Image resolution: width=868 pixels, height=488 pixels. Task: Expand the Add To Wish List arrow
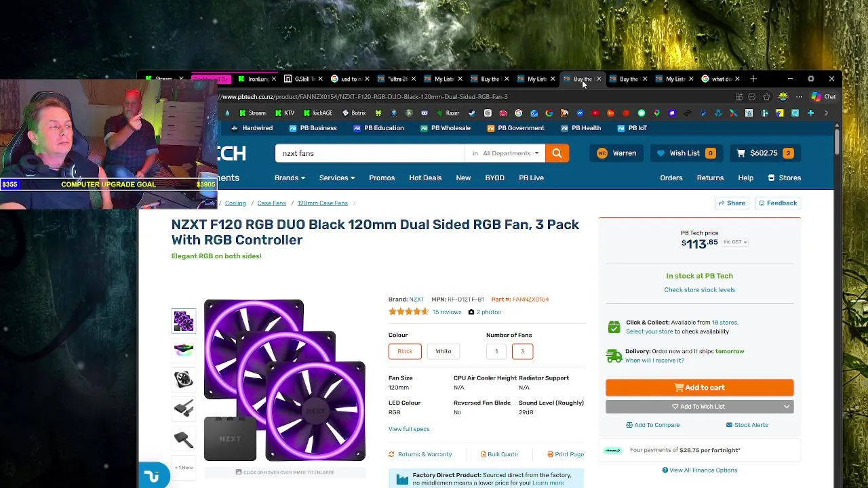click(x=787, y=407)
